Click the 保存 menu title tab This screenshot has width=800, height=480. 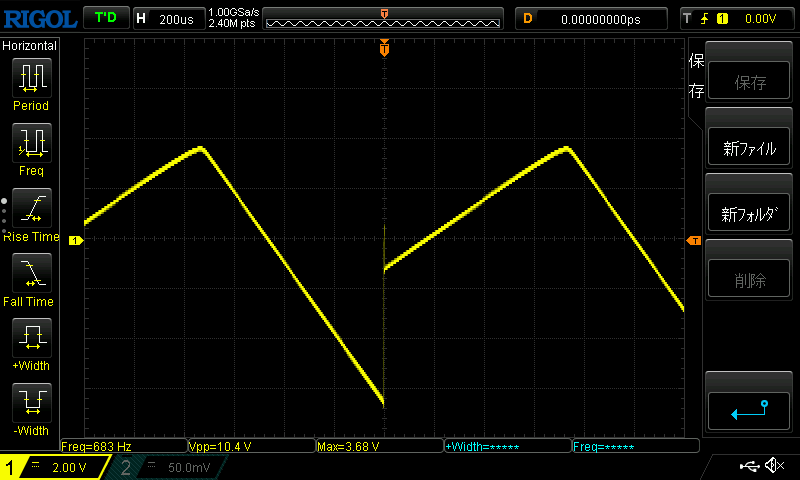tap(696, 75)
